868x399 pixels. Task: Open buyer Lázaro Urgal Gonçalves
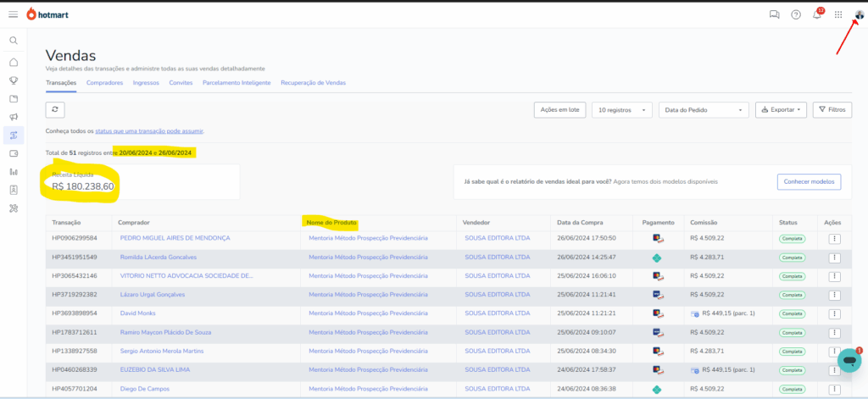coord(153,295)
